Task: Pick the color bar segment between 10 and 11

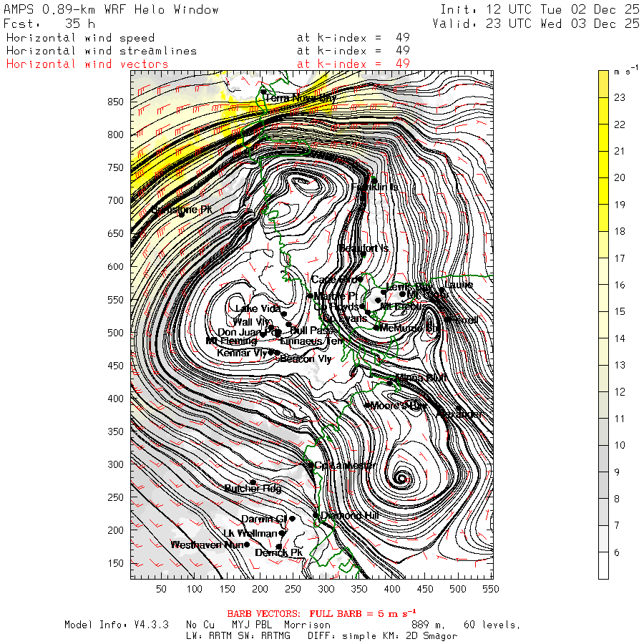Action: (x=603, y=431)
